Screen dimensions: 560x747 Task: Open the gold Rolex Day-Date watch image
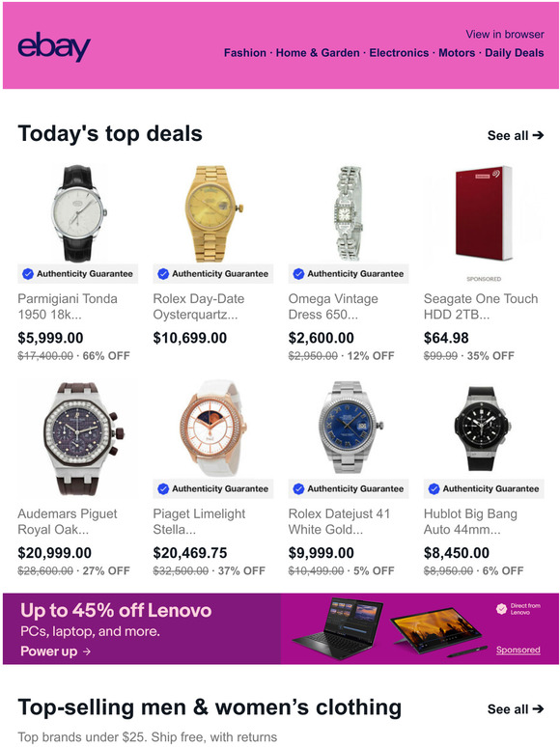tap(213, 213)
